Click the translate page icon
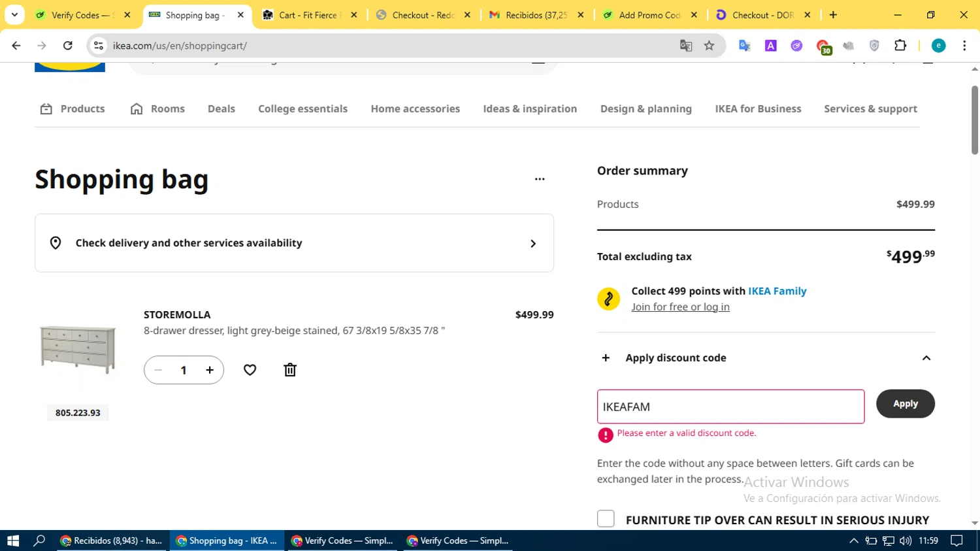The image size is (980, 551). [x=685, y=45]
